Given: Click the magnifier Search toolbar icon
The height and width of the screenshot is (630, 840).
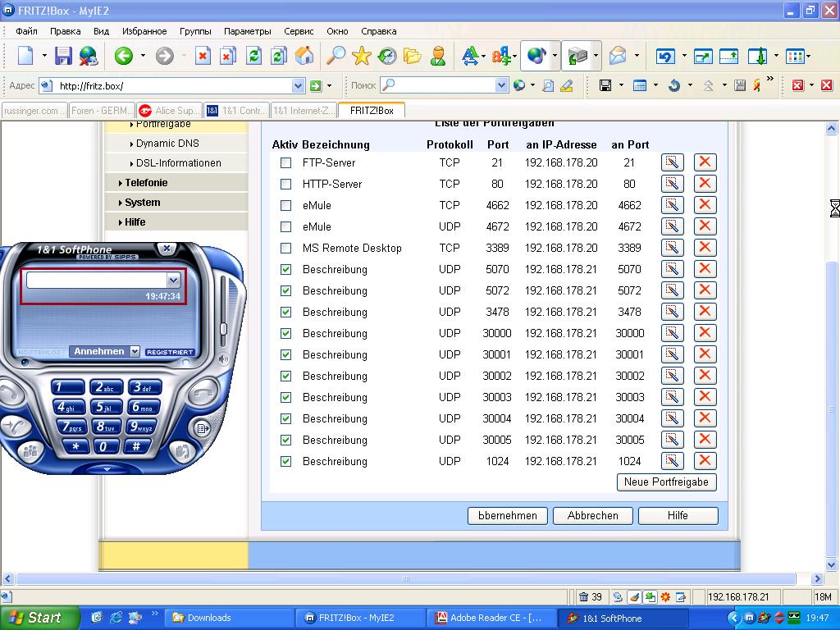Looking at the screenshot, I should tap(336, 55).
